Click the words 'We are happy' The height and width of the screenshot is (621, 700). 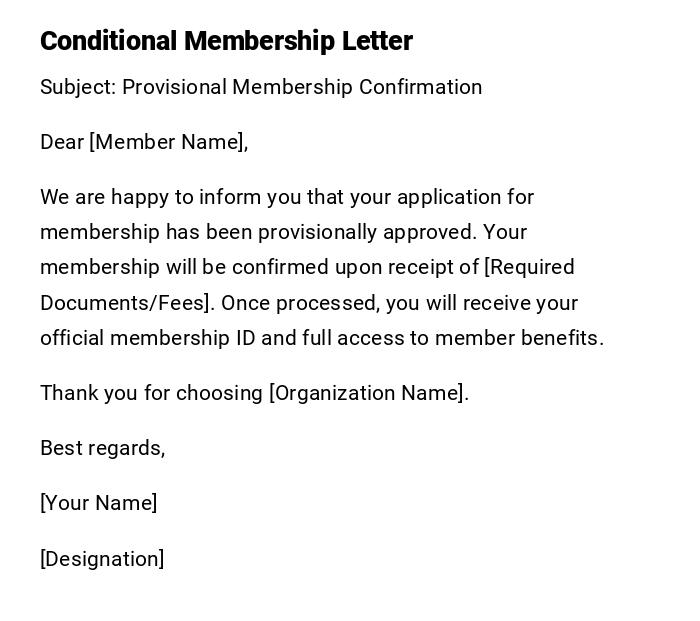point(99,197)
